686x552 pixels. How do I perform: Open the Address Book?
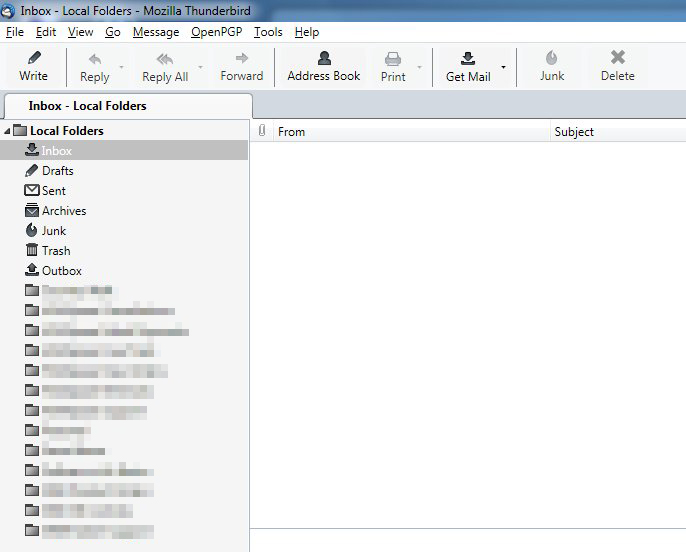pyautogui.click(x=324, y=66)
